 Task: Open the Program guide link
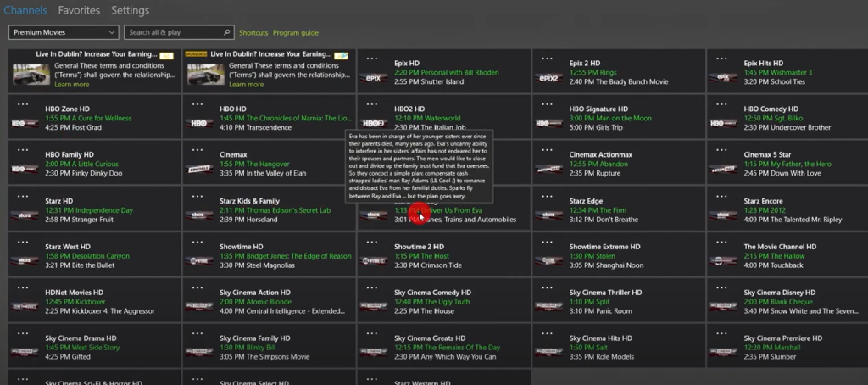click(296, 33)
